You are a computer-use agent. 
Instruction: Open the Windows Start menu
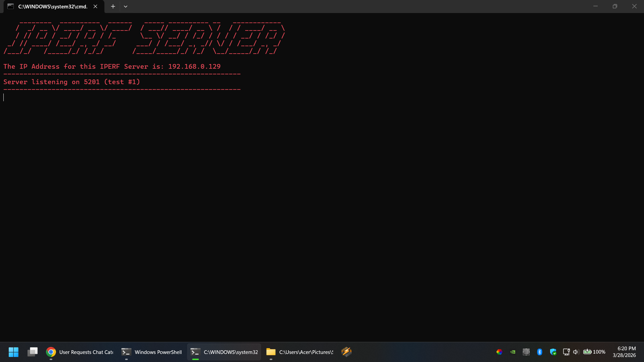coord(13,352)
